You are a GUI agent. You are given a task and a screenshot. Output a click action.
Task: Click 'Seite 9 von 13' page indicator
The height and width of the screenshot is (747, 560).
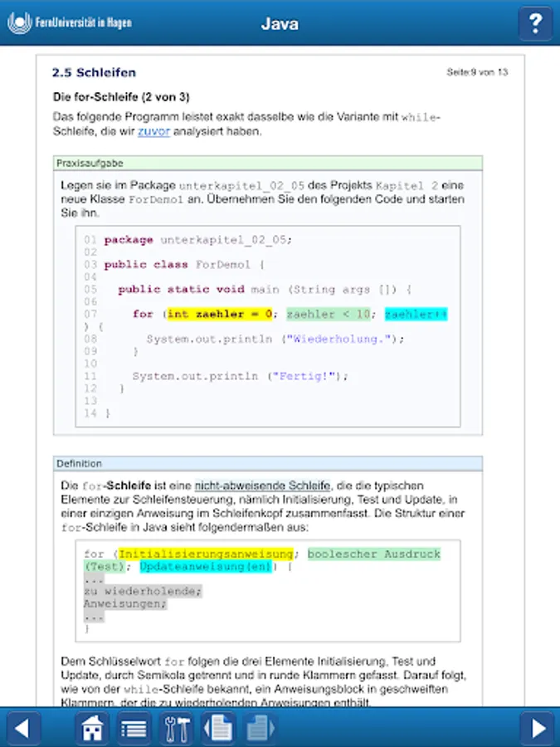click(477, 72)
